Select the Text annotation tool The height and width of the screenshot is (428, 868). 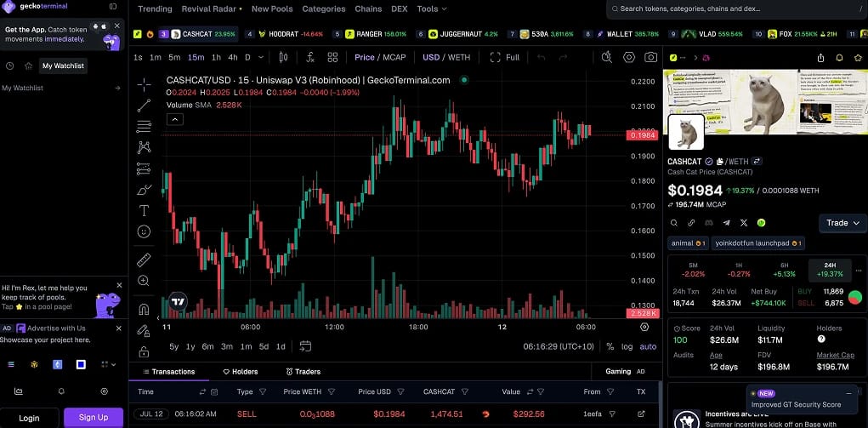[x=144, y=211]
